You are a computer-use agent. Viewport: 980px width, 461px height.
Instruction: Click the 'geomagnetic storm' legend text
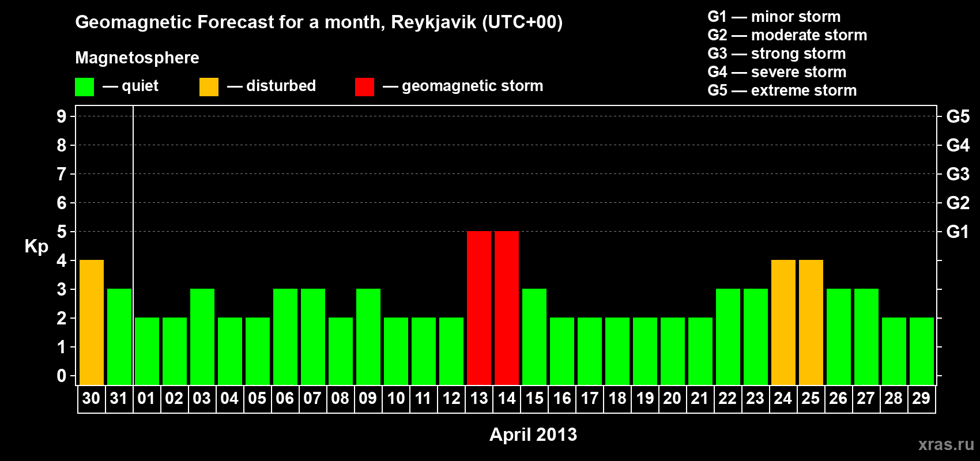click(473, 86)
